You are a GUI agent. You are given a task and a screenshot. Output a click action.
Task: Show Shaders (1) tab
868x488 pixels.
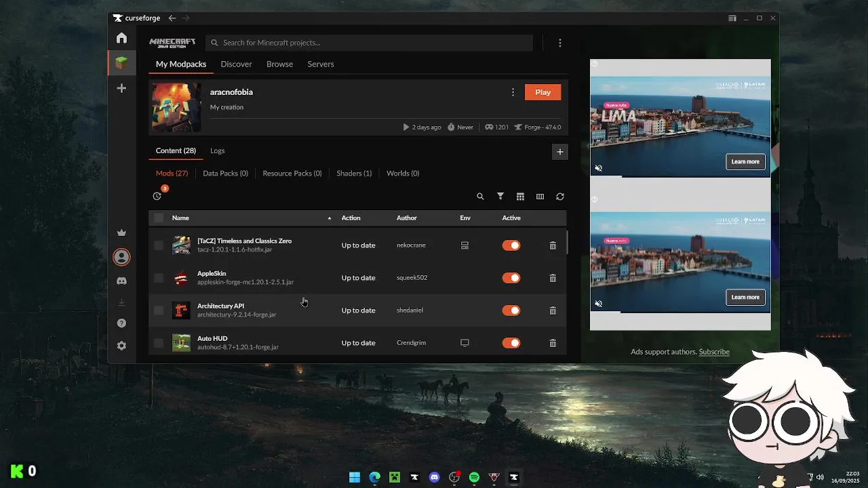pyautogui.click(x=354, y=174)
